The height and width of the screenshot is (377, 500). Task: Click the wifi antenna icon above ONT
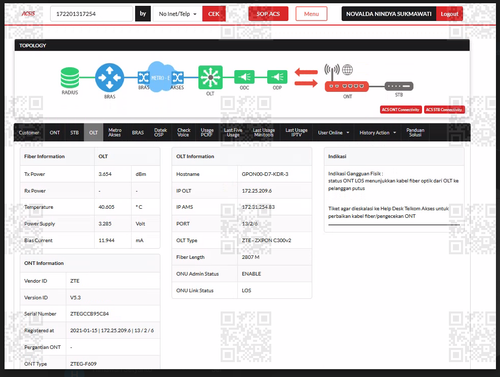332,72
